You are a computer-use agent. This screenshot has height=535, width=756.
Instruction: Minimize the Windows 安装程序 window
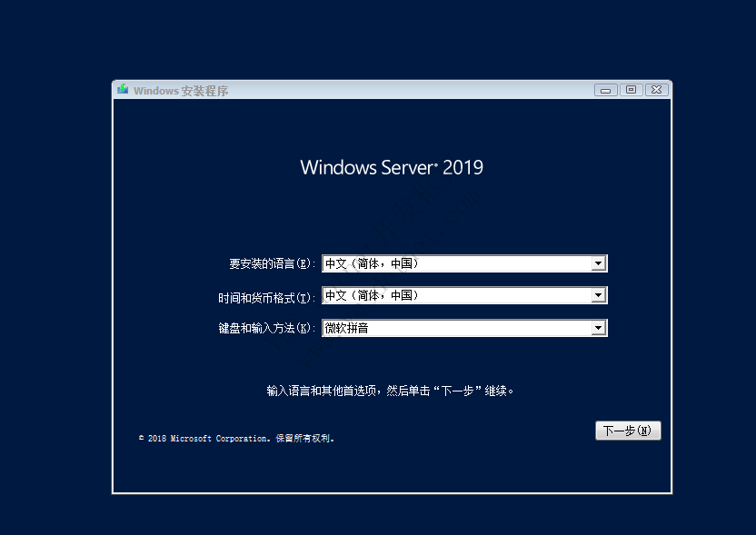click(605, 90)
